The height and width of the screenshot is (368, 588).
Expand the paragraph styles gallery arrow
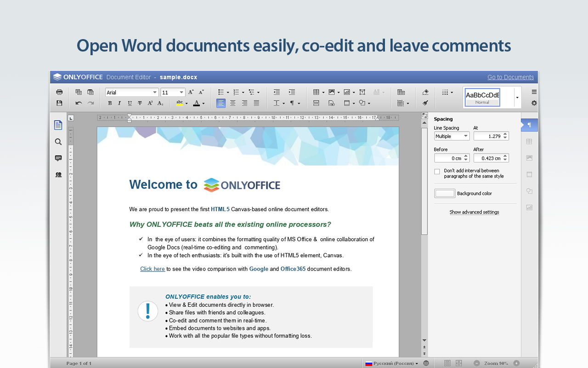point(517,98)
